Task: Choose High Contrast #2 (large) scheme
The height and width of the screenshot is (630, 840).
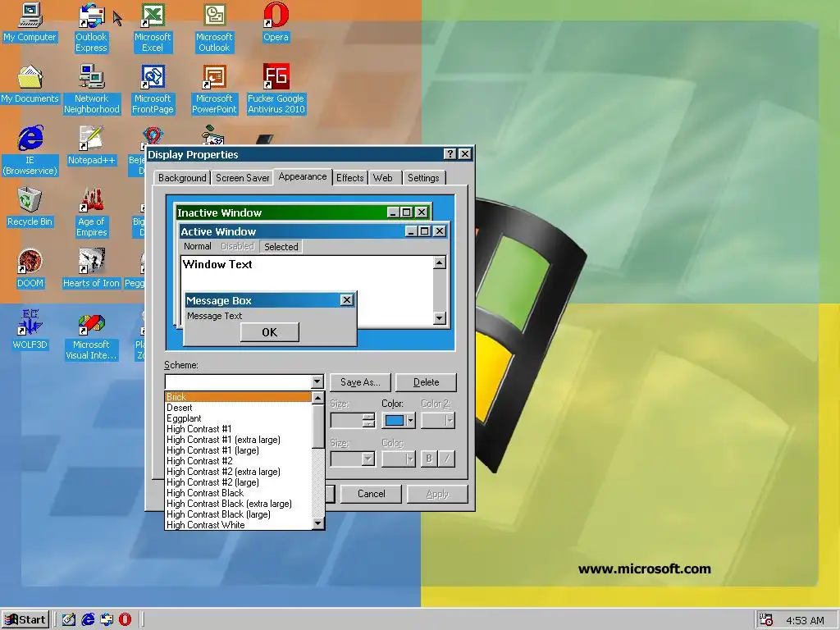Action: coord(239,482)
